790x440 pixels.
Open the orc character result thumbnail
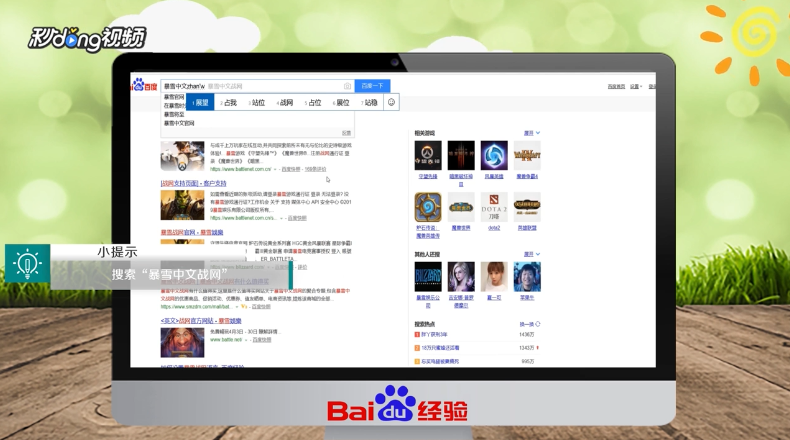tap(182, 205)
